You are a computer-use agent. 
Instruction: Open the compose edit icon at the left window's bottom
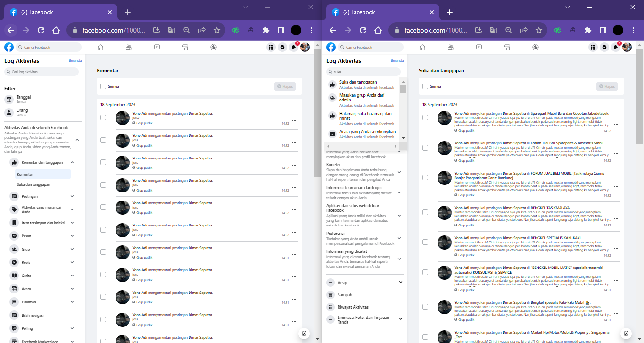pos(304,334)
